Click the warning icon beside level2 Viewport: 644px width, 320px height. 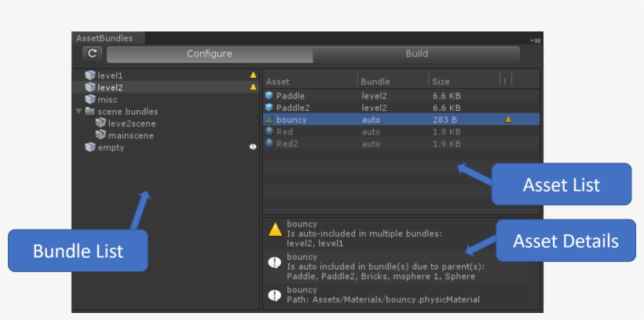pyautogui.click(x=253, y=87)
